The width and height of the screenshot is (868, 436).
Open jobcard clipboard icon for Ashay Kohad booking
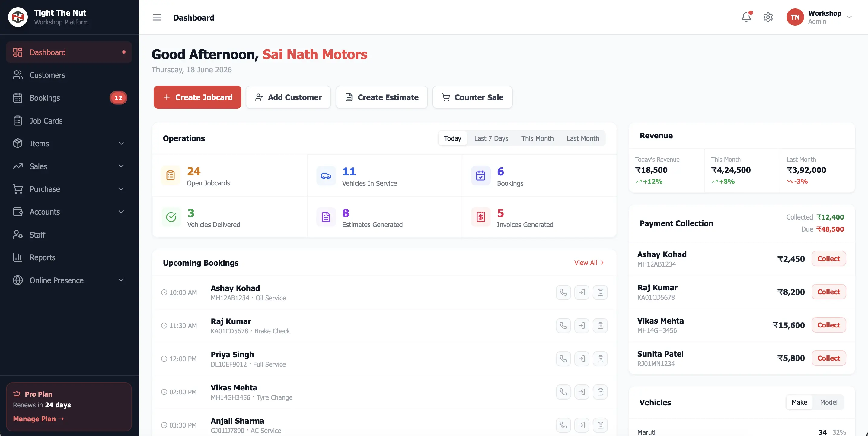(600, 292)
